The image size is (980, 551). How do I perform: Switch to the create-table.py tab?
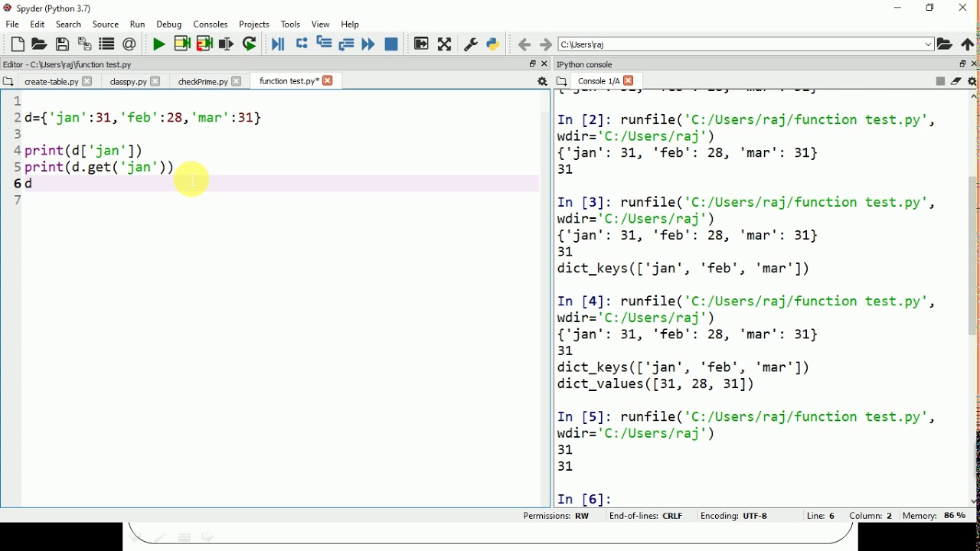pyautogui.click(x=51, y=82)
